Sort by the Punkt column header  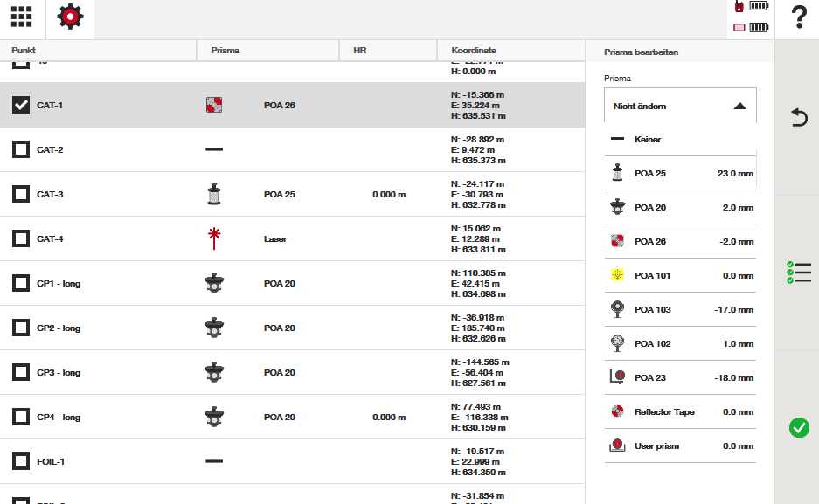point(24,51)
